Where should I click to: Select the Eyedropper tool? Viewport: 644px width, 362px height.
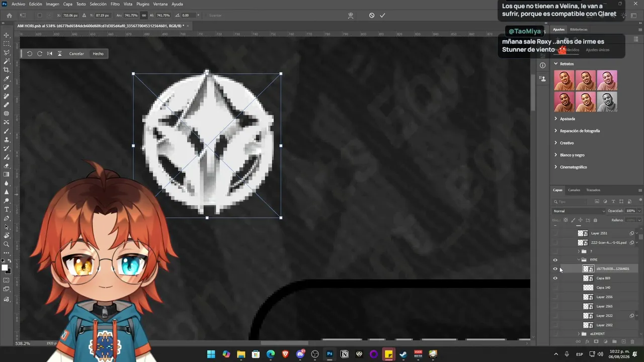[x=7, y=79]
